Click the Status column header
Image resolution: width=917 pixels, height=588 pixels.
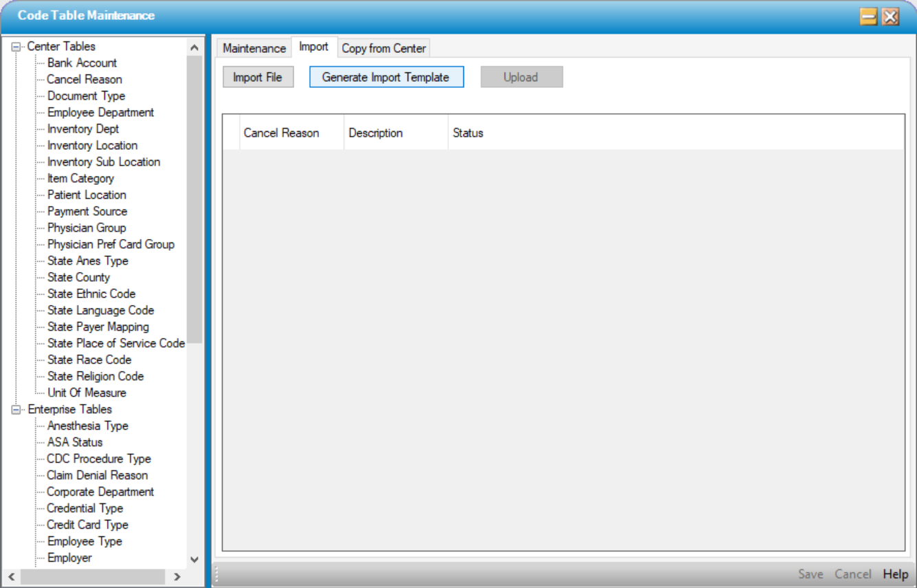[x=467, y=133]
